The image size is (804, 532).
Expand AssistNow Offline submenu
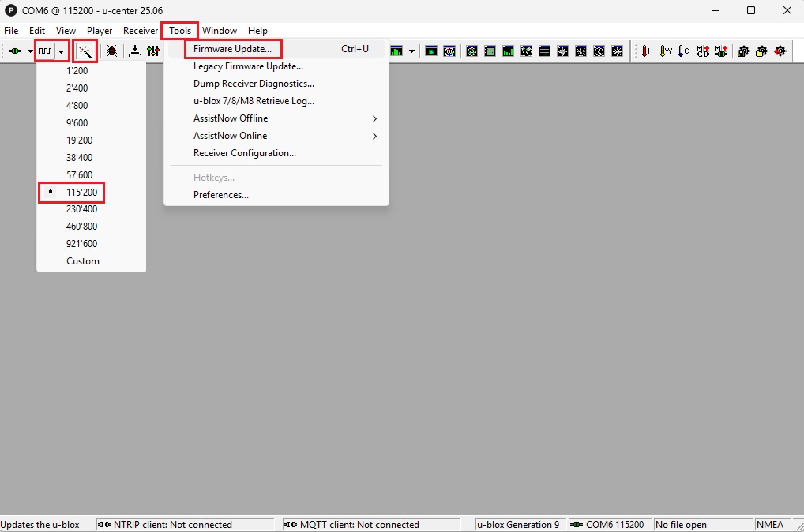coord(276,118)
